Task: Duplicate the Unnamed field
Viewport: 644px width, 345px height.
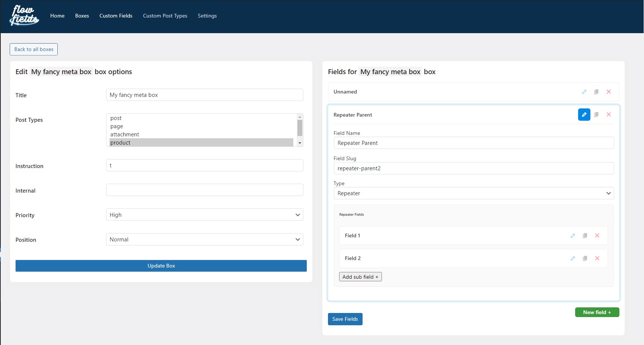Action: click(x=596, y=92)
